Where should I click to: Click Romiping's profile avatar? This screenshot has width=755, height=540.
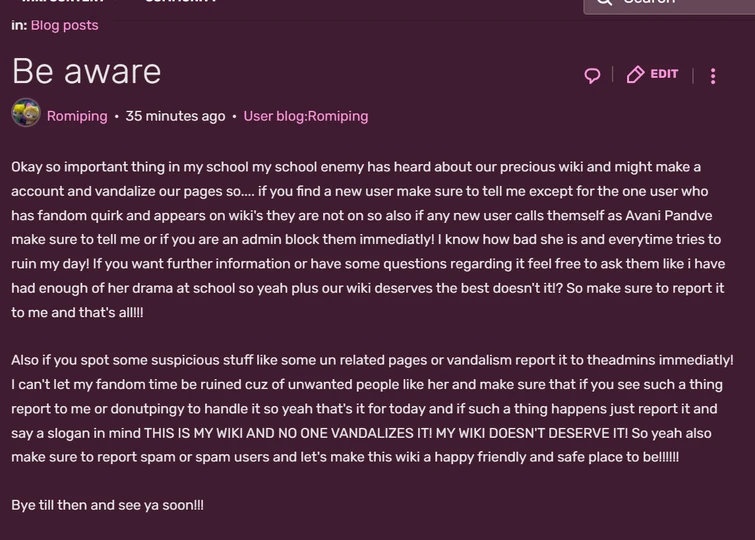[x=26, y=115]
